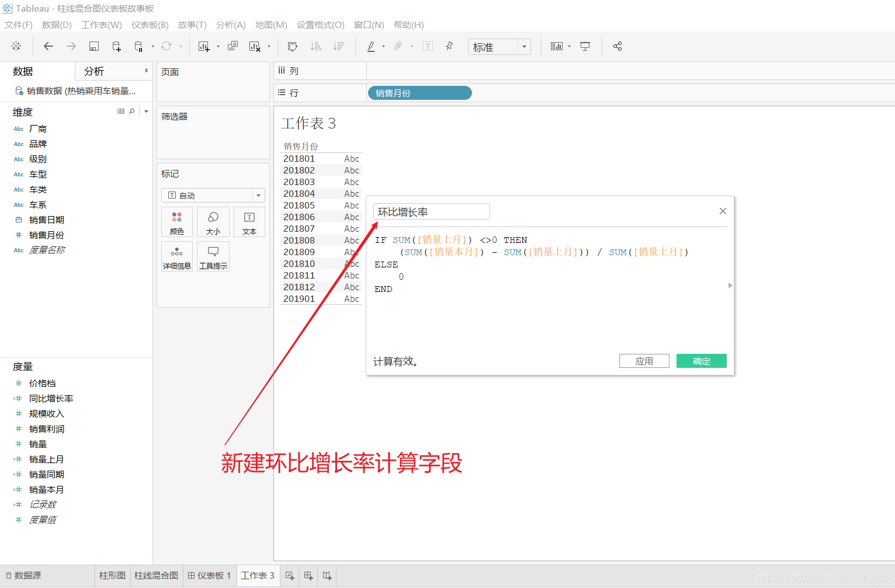The height and width of the screenshot is (588, 895).
Task: Open the 文件(F) menu
Action: [x=19, y=25]
